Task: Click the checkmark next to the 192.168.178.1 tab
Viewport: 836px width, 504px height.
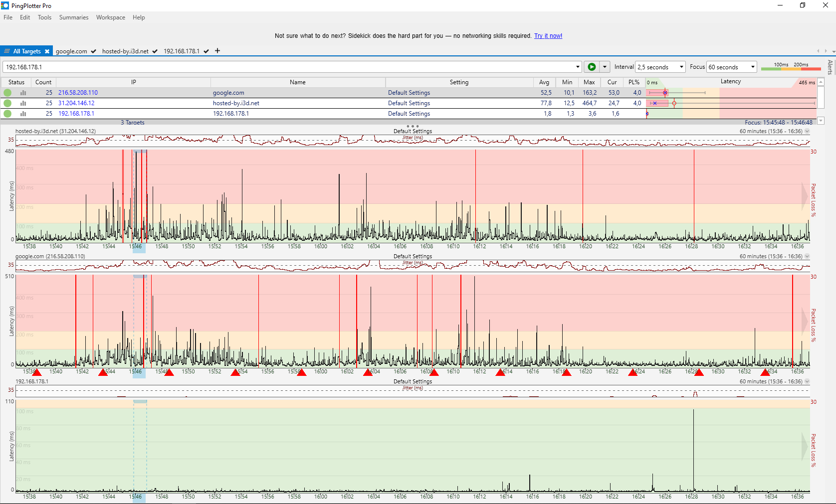Action: 206,51
